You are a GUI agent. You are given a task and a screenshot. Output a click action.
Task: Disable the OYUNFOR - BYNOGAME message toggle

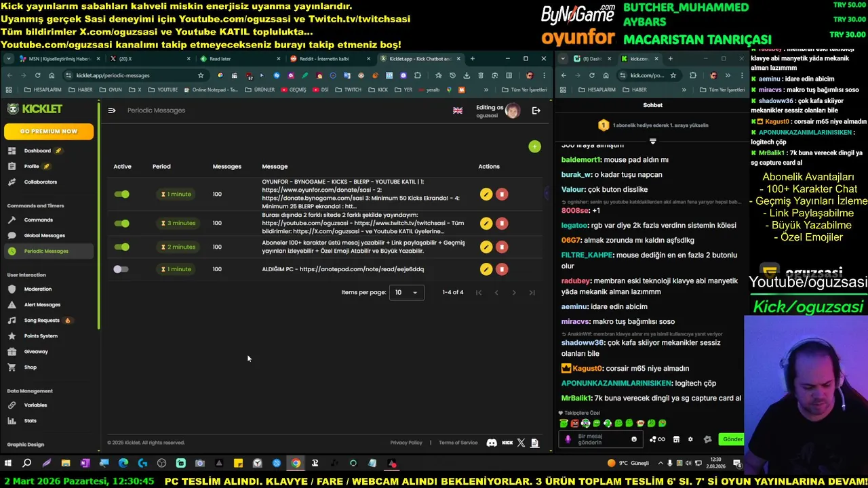122,195
